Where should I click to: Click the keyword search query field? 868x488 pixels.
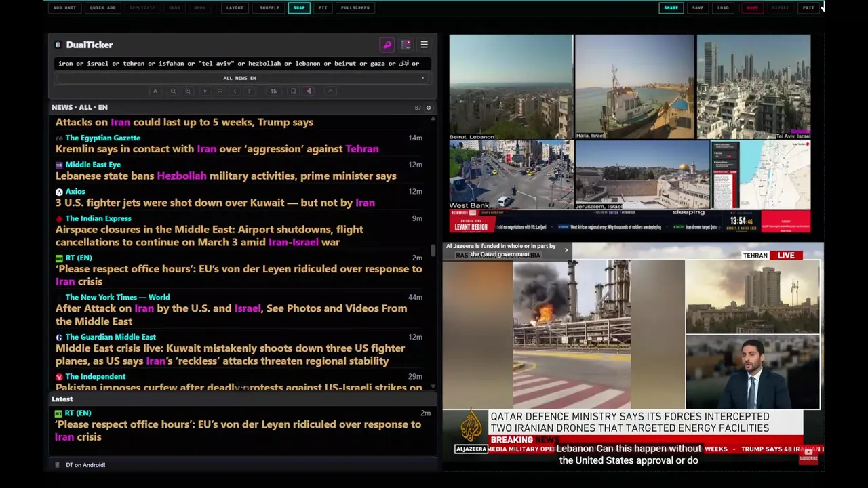click(x=242, y=64)
